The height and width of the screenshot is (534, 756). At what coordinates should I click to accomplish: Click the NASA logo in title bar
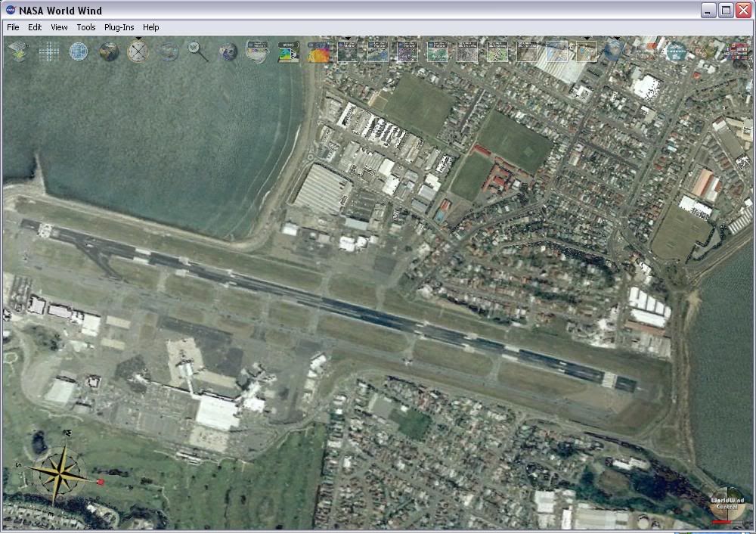pyautogui.click(x=10, y=11)
